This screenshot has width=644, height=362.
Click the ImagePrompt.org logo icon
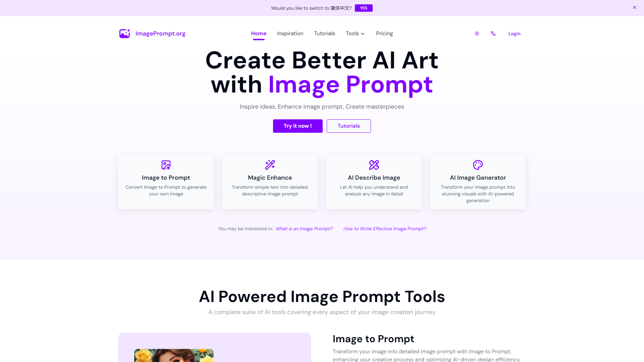(125, 33)
